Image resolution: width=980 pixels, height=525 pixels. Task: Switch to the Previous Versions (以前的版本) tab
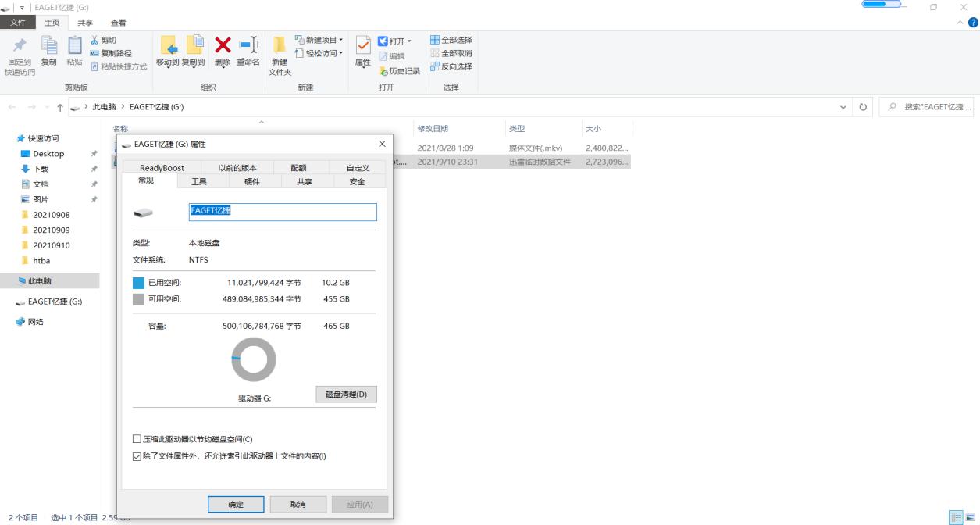pyautogui.click(x=237, y=168)
